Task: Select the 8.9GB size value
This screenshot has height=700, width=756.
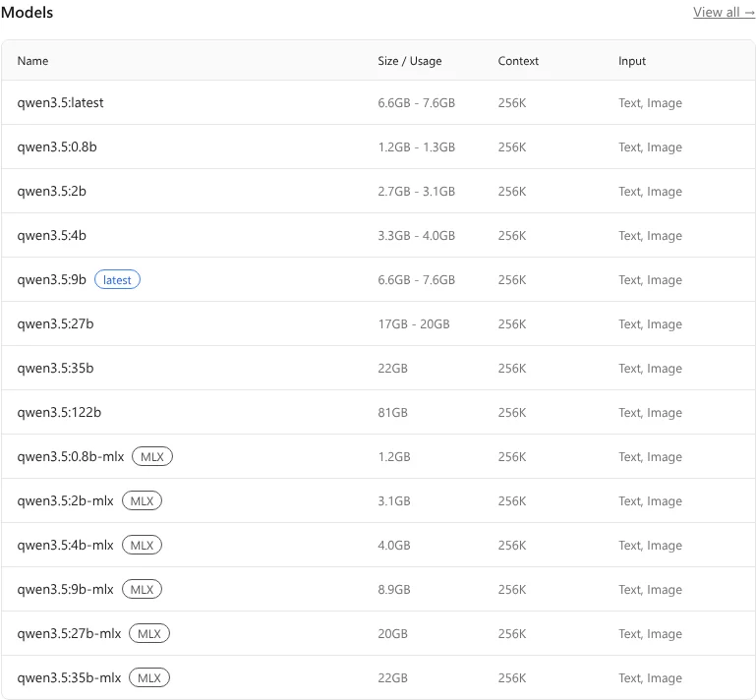Action: click(x=394, y=589)
